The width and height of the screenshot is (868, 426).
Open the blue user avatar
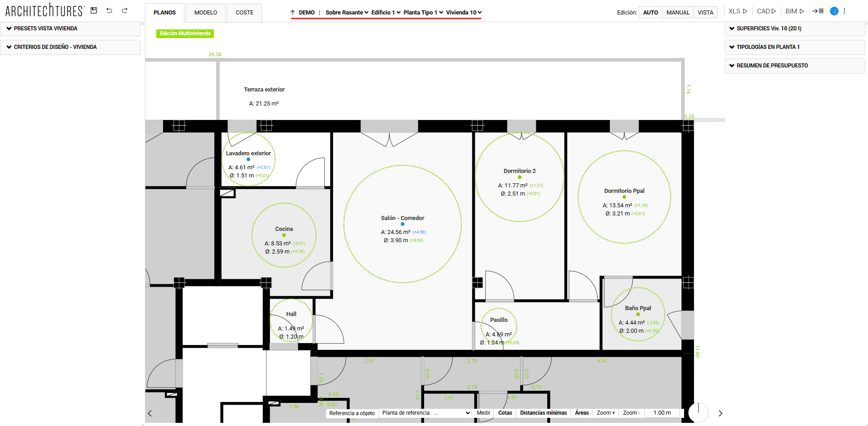click(x=834, y=11)
